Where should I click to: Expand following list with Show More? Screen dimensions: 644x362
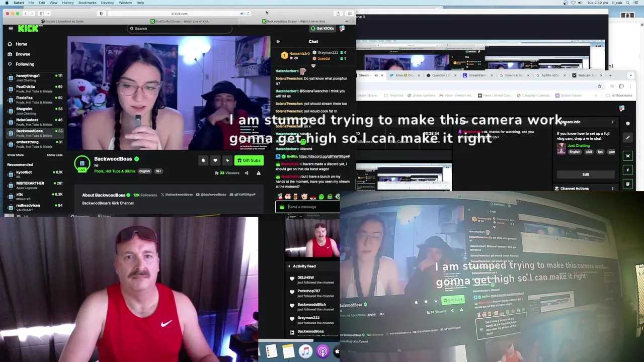click(x=15, y=155)
